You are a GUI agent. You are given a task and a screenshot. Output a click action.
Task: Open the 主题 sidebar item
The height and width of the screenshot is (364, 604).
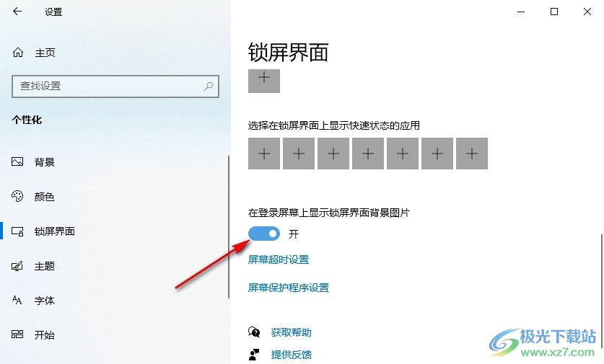coord(115,266)
